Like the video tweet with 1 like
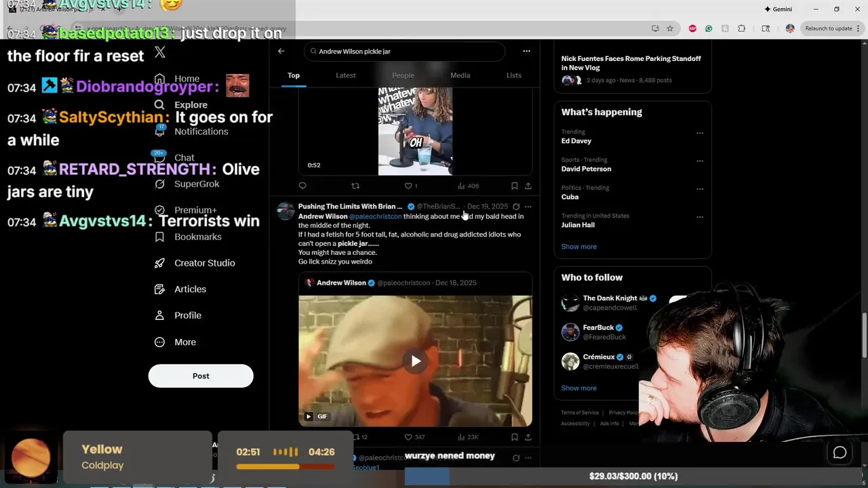 410,186
